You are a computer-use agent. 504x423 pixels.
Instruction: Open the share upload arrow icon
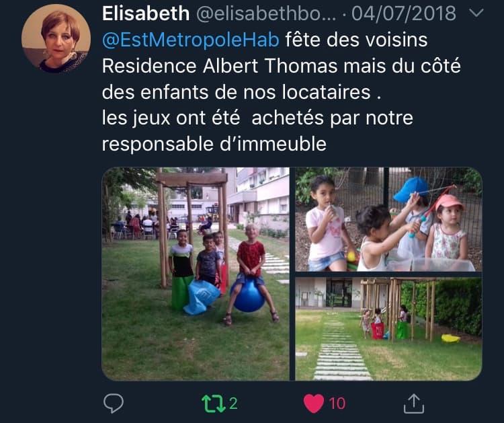pyautogui.click(x=414, y=403)
